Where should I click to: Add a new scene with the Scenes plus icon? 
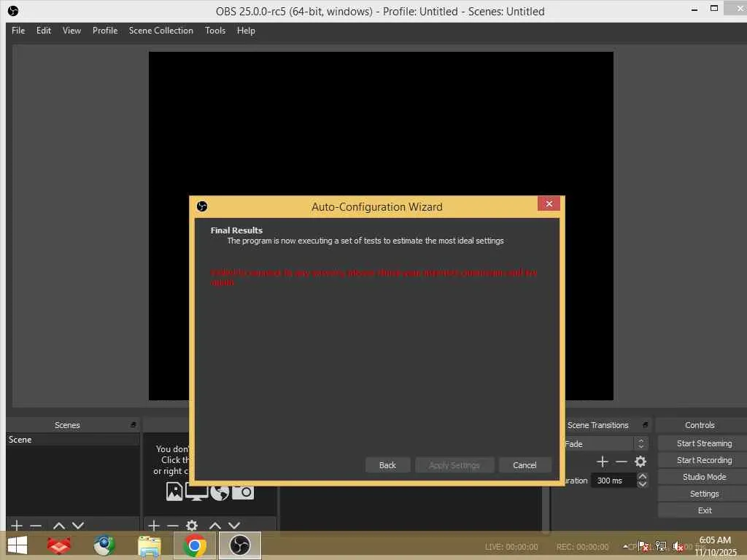click(x=17, y=525)
